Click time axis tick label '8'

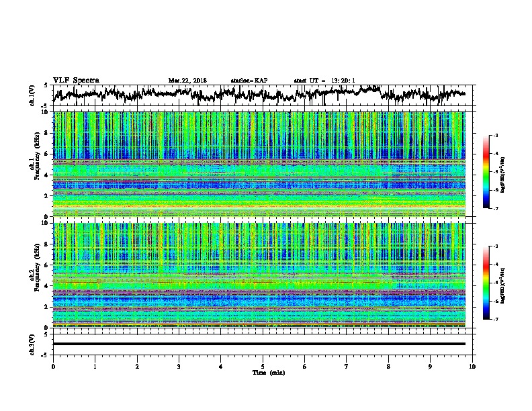coord(388,367)
